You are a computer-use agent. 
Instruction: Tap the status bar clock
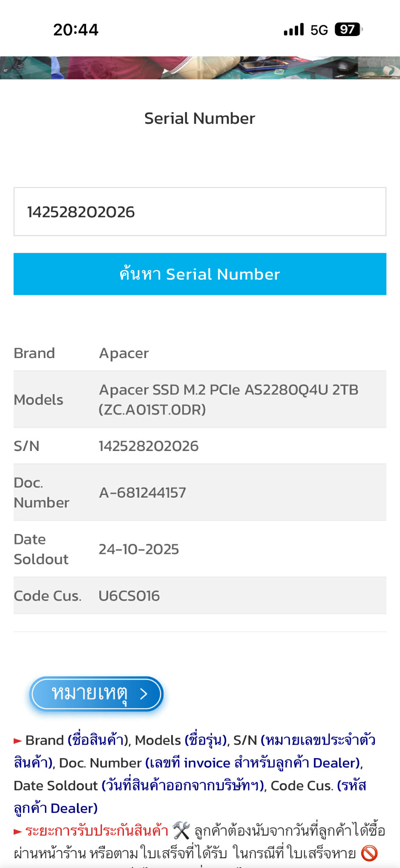[x=76, y=30]
